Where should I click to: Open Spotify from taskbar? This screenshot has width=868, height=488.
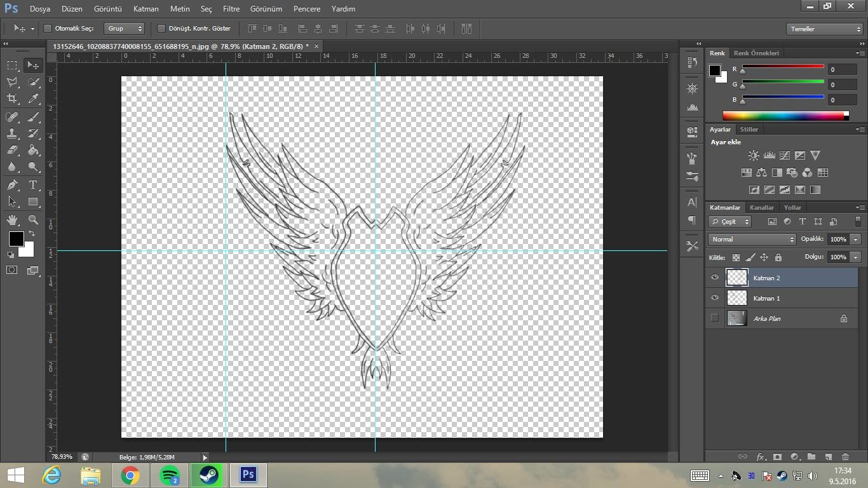[x=169, y=475]
